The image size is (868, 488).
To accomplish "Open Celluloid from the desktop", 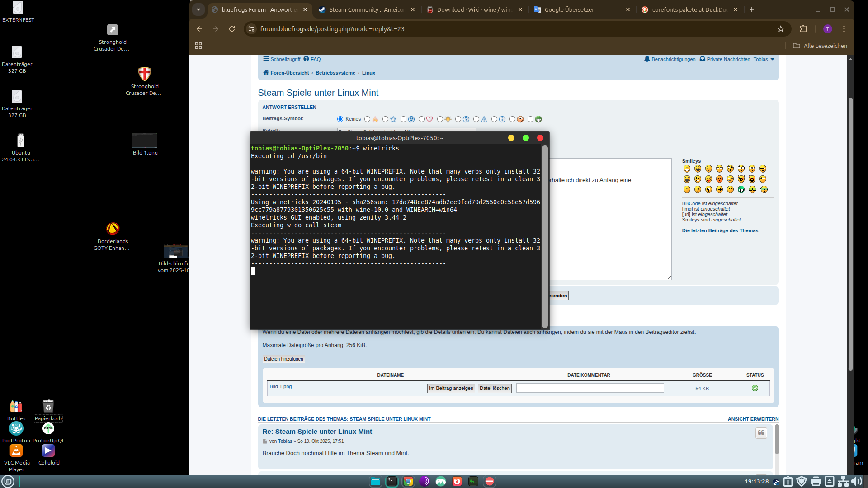I will point(48,450).
